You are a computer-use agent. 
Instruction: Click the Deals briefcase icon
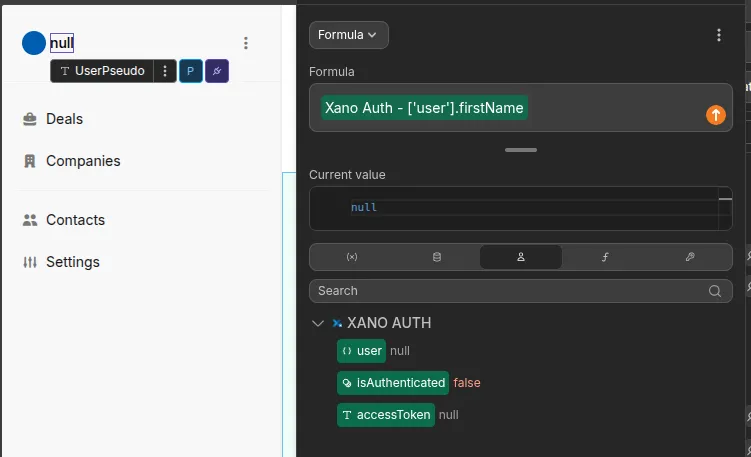coord(30,119)
